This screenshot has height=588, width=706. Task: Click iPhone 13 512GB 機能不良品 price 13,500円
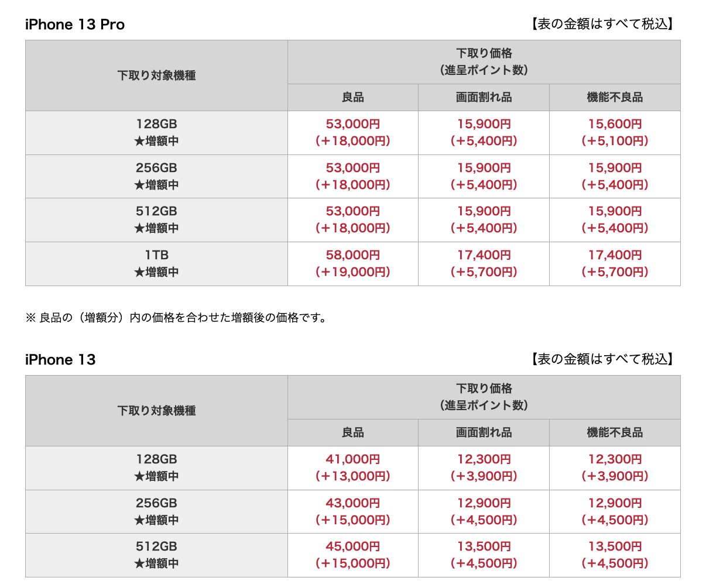615,546
